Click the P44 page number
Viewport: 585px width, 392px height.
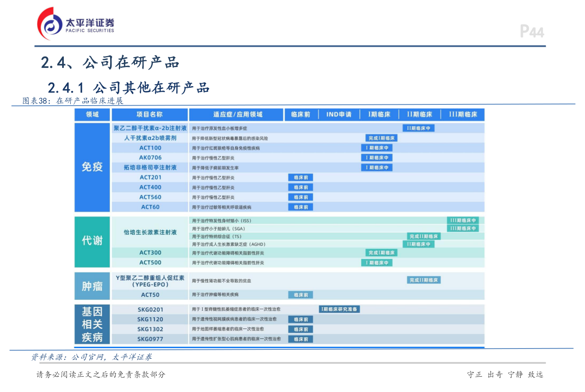(532, 31)
